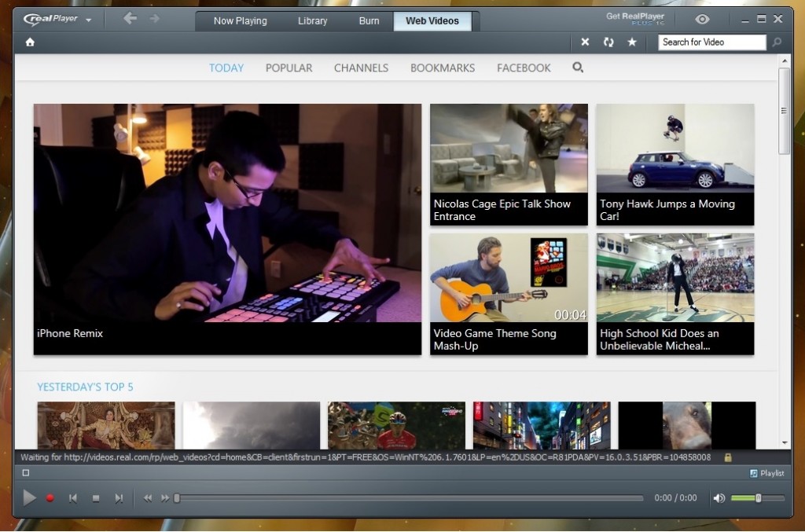The width and height of the screenshot is (805, 532).
Task: Refresh the web videos page
Action: (608, 42)
